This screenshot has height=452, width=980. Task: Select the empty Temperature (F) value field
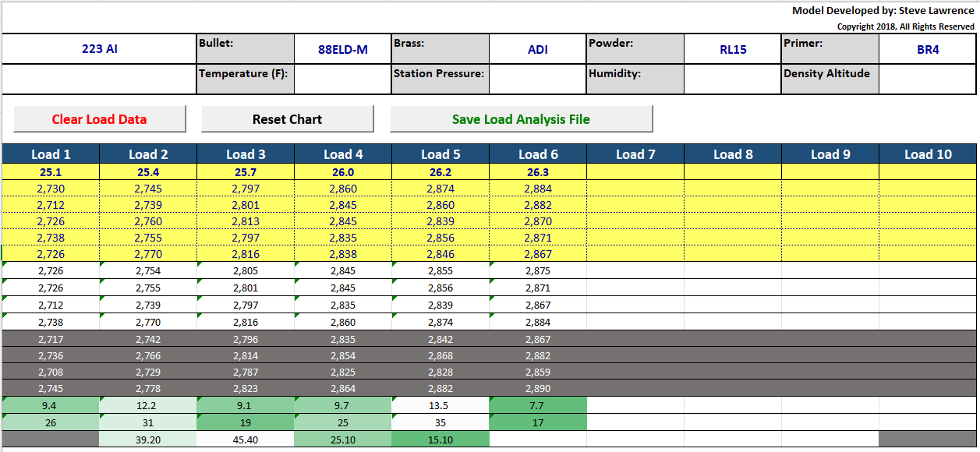[x=342, y=79]
